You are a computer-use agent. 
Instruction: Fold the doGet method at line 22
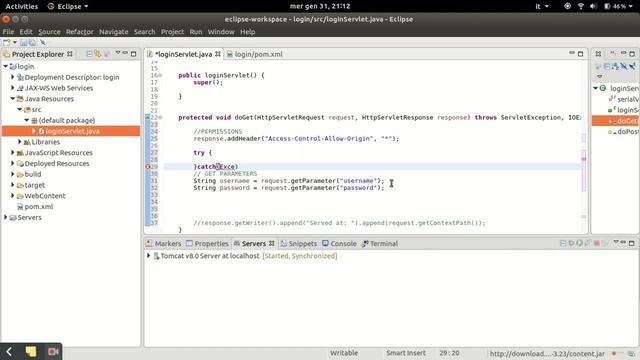[160, 118]
